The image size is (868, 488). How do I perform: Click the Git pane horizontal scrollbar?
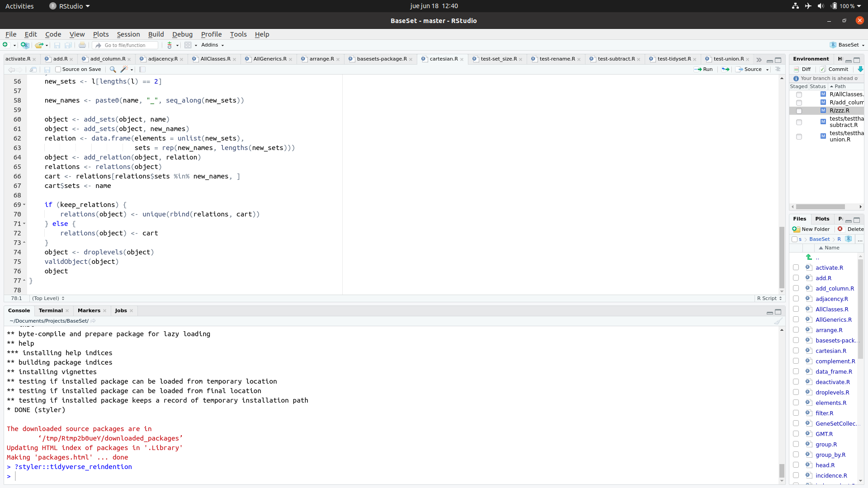click(x=820, y=207)
